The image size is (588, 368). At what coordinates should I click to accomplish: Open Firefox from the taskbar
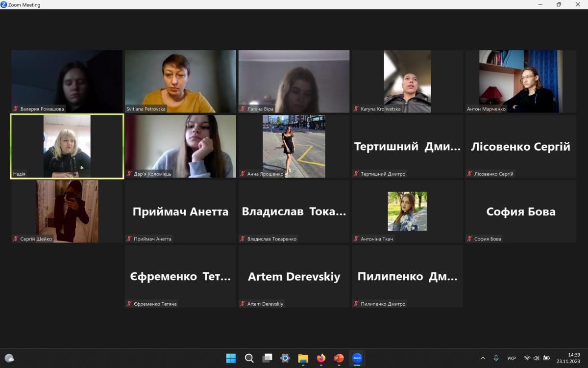click(x=321, y=358)
